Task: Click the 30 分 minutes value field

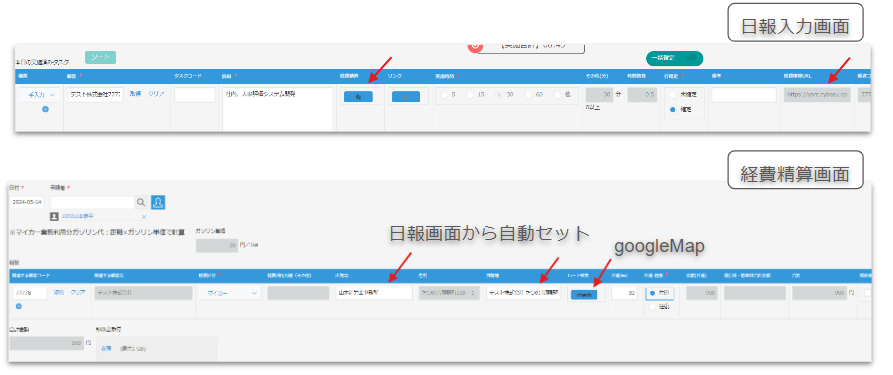Action: [600, 95]
